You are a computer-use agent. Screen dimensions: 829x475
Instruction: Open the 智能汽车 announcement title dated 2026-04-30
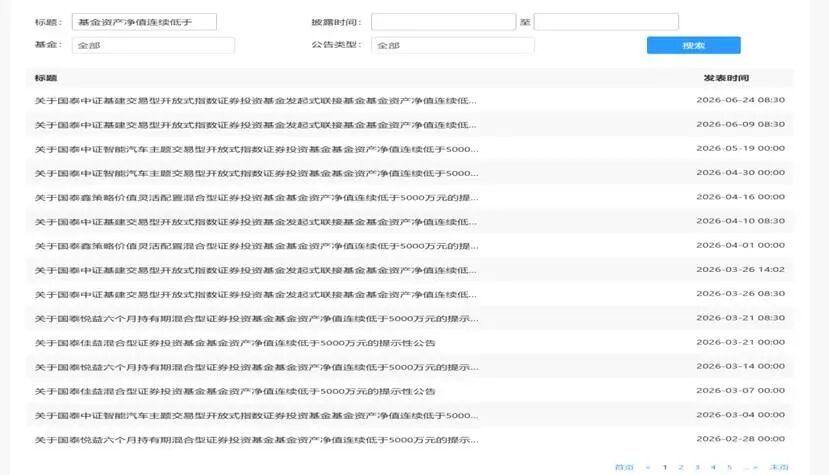[x=256, y=173]
